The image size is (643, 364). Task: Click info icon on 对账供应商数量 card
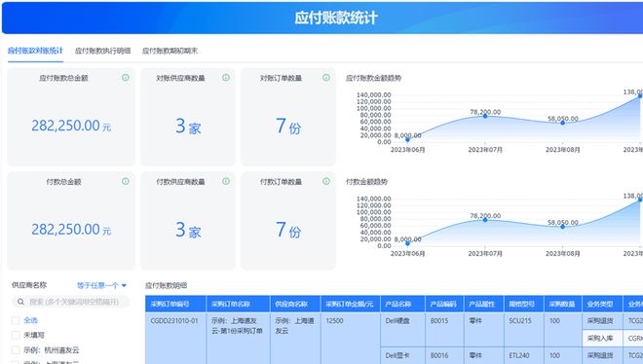tap(226, 78)
